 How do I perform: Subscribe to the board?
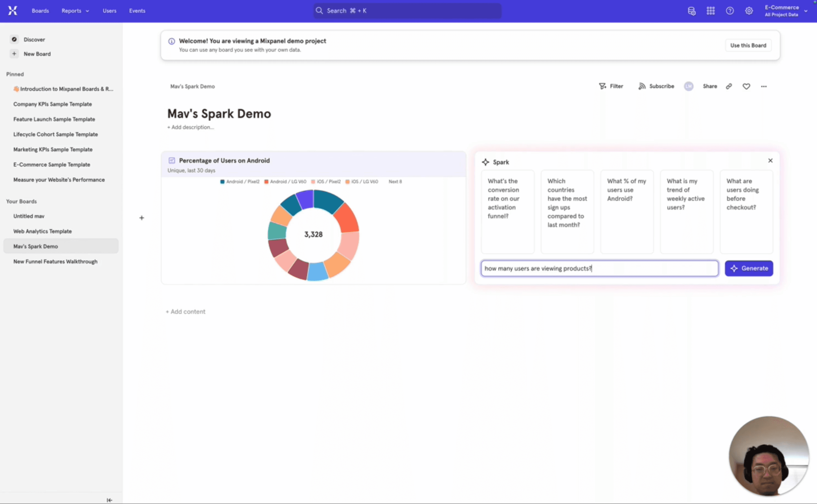pyautogui.click(x=656, y=86)
